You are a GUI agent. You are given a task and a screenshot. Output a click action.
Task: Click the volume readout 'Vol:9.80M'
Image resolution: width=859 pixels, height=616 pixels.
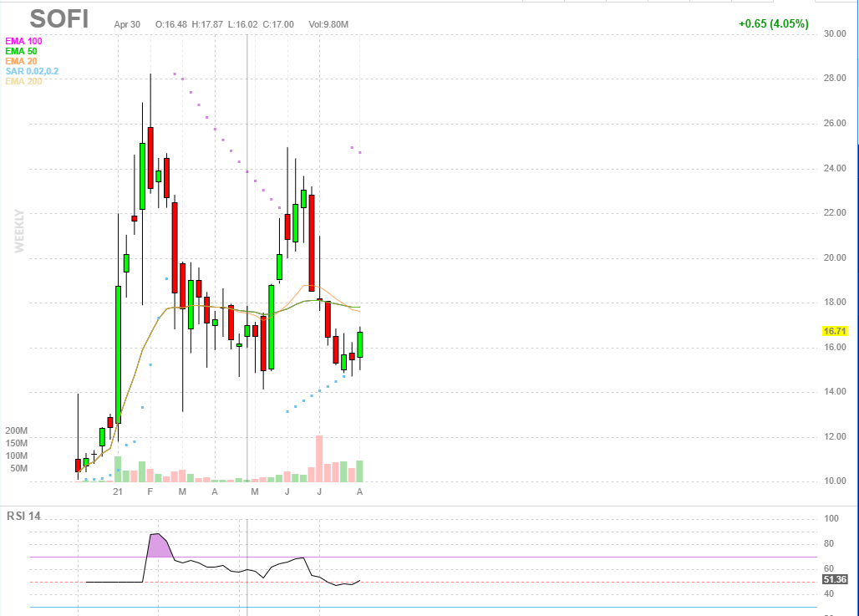tap(328, 25)
